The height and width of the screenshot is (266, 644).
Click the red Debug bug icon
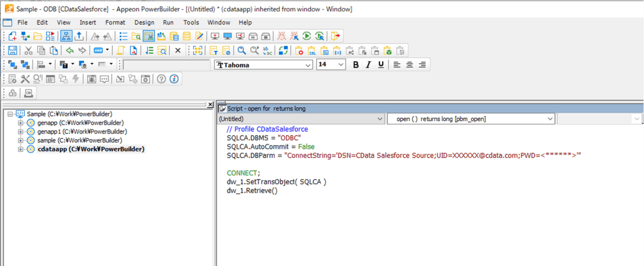click(x=282, y=36)
